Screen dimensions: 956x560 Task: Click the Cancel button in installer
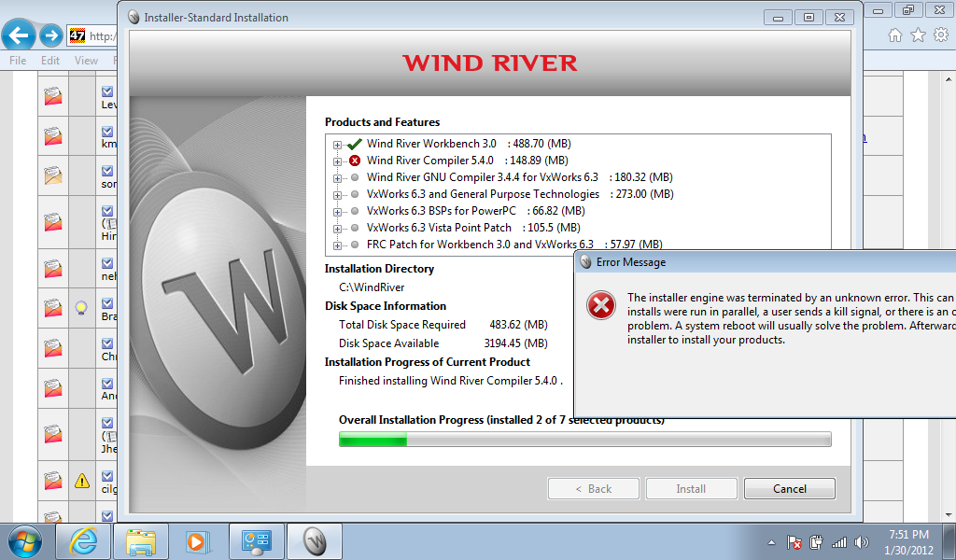[790, 489]
